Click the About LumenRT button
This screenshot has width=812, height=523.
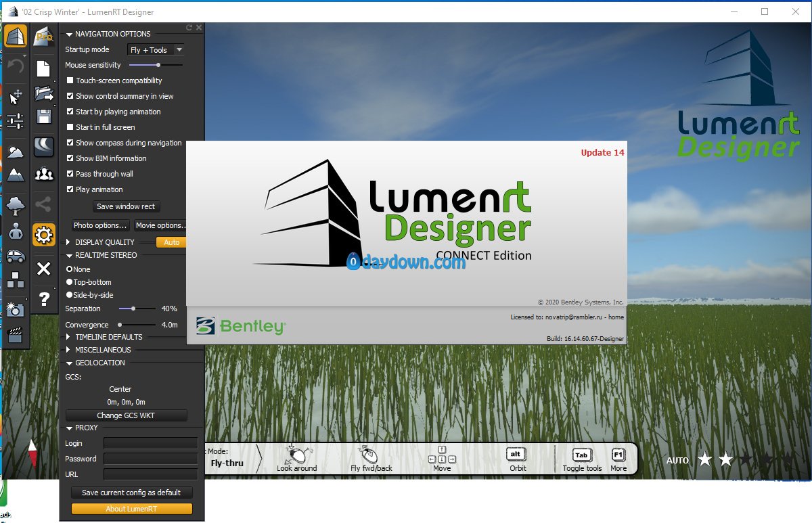click(131, 509)
